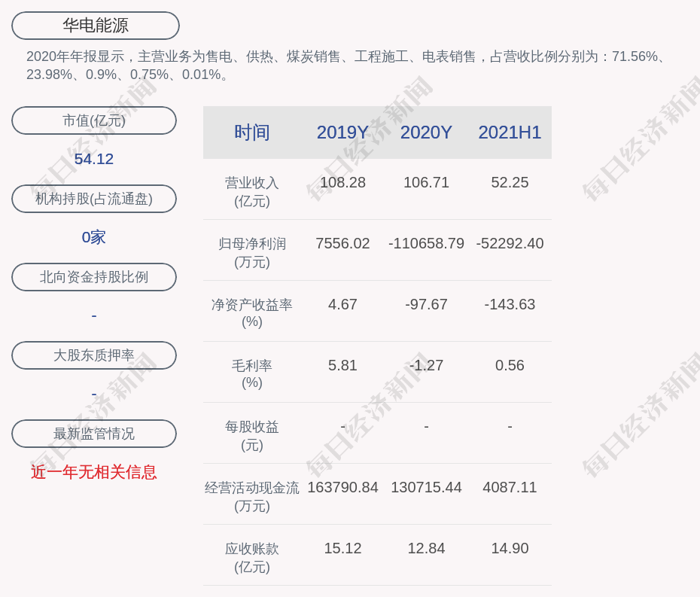
Task: Open the 北向资金持股比例 pill label
Action: coord(94,277)
